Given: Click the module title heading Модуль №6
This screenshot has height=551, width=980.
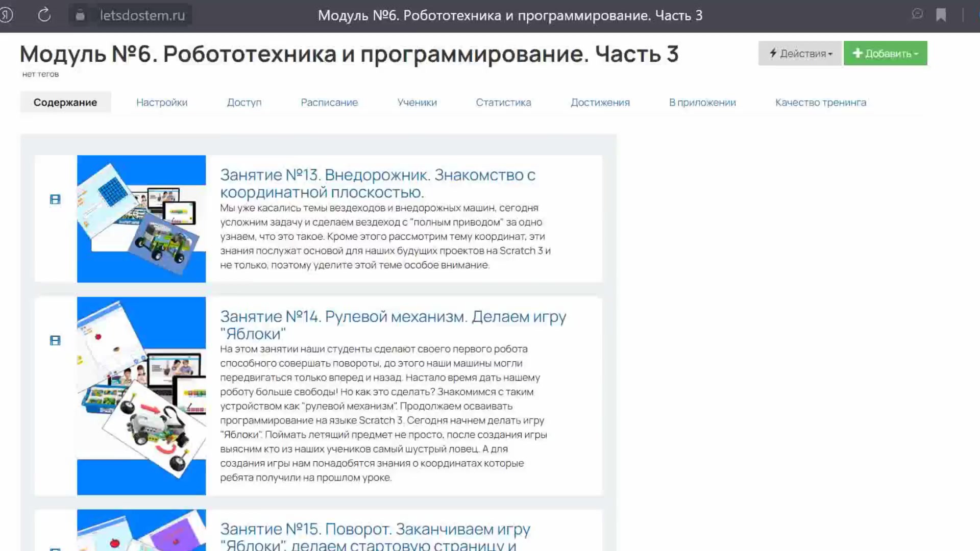Looking at the screenshot, I should 349,54.
